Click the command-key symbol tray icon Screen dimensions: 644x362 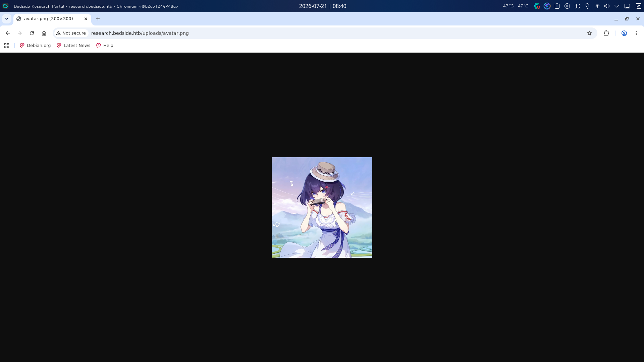tap(577, 6)
